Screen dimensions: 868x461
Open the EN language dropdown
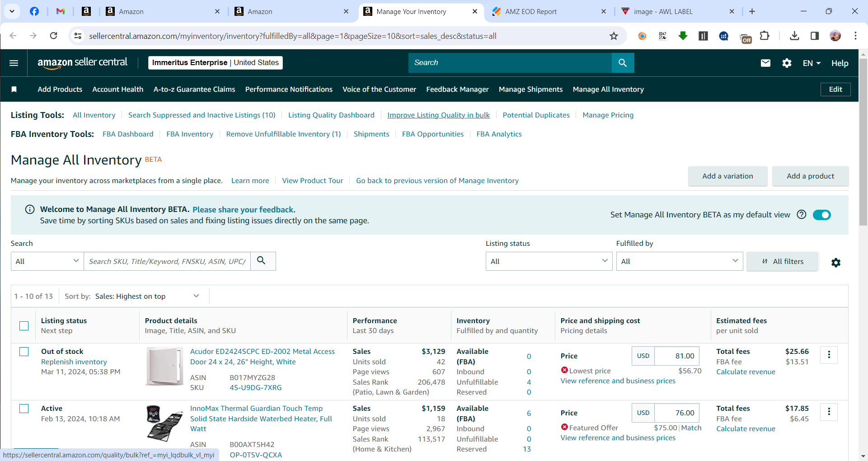812,63
